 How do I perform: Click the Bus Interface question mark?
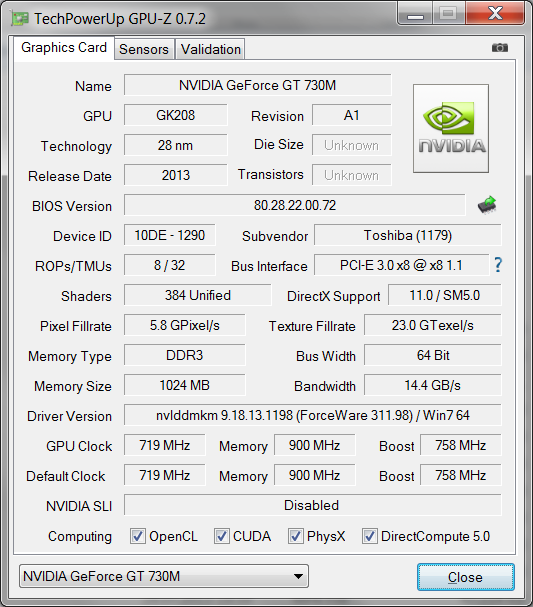click(498, 265)
